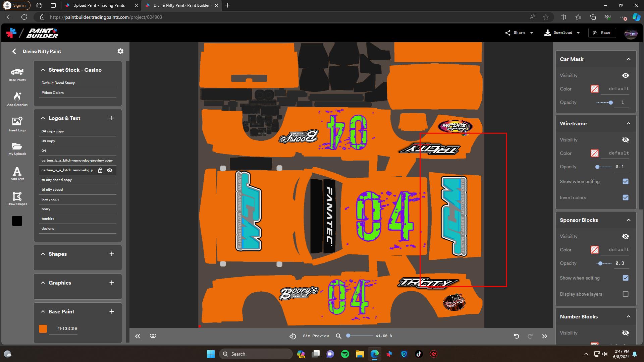Open the Add Graphics tool
The width and height of the screenshot is (644, 362).
(17, 99)
